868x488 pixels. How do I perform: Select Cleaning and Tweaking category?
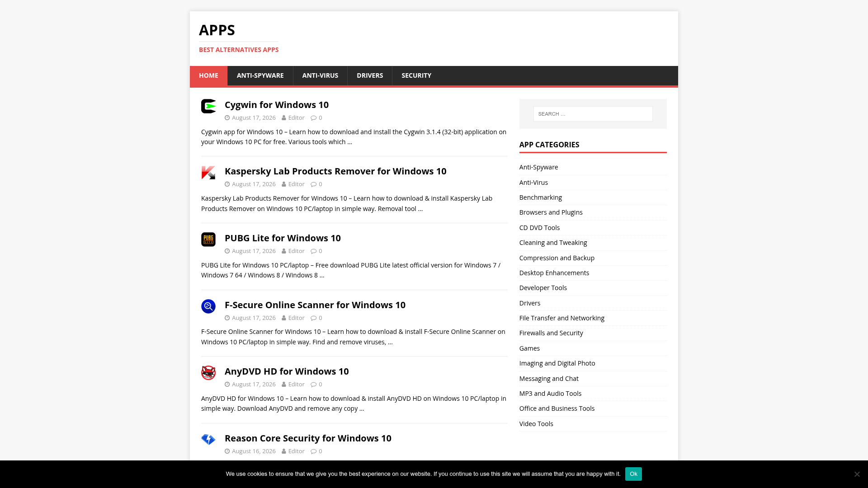point(553,243)
